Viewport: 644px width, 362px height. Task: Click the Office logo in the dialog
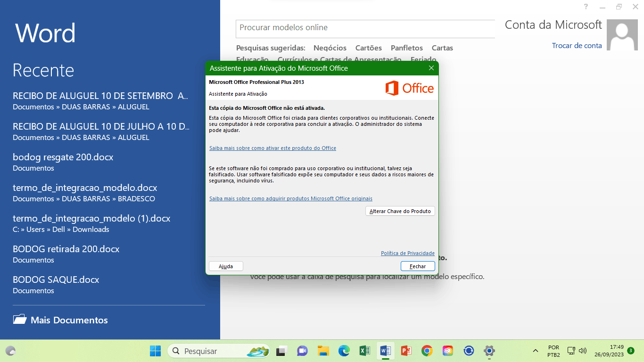(x=409, y=88)
